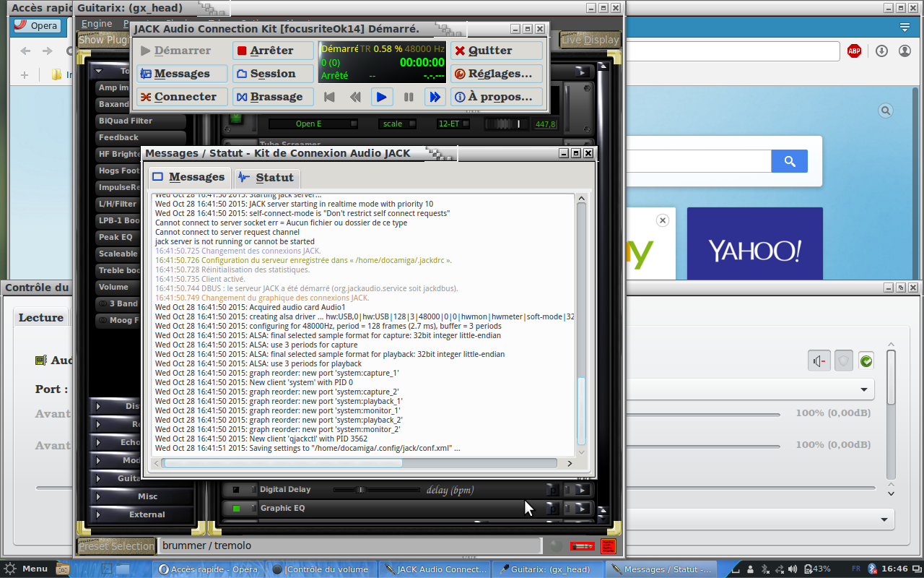Image resolution: width=924 pixels, height=578 pixels.
Task: Pause the JACK transport
Action: click(409, 97)
